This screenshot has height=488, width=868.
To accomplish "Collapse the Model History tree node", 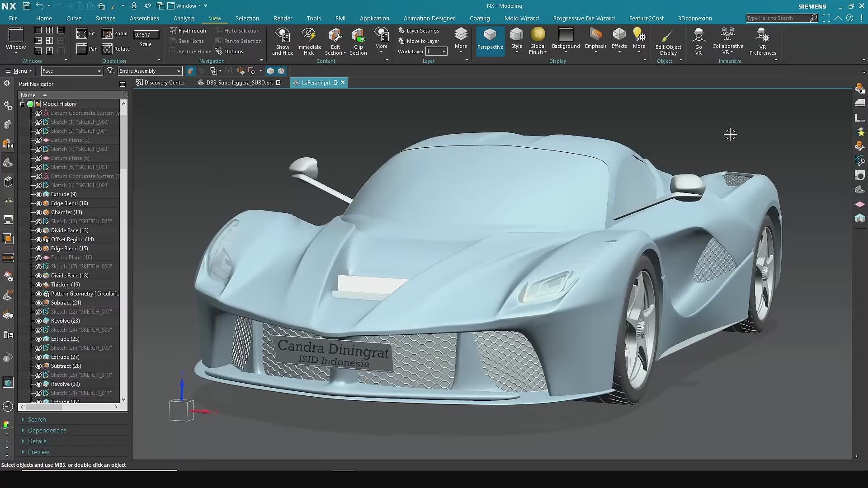I will pos(22,104).
